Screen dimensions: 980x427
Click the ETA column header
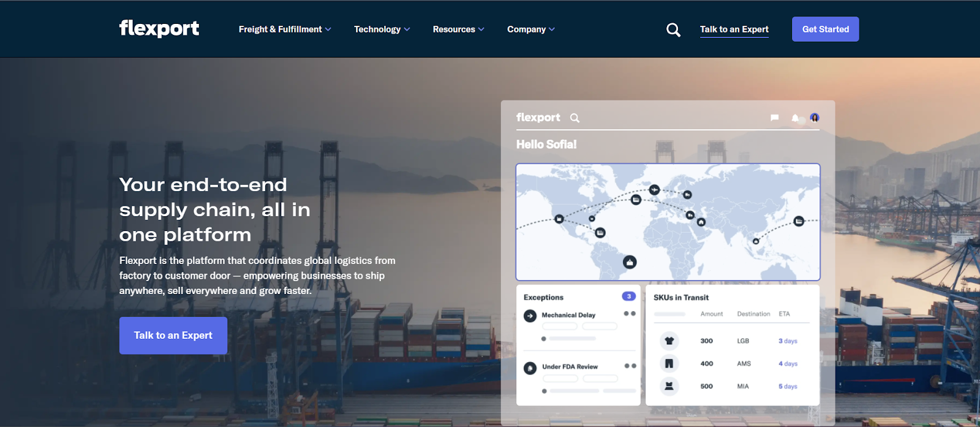coord(785,314)
